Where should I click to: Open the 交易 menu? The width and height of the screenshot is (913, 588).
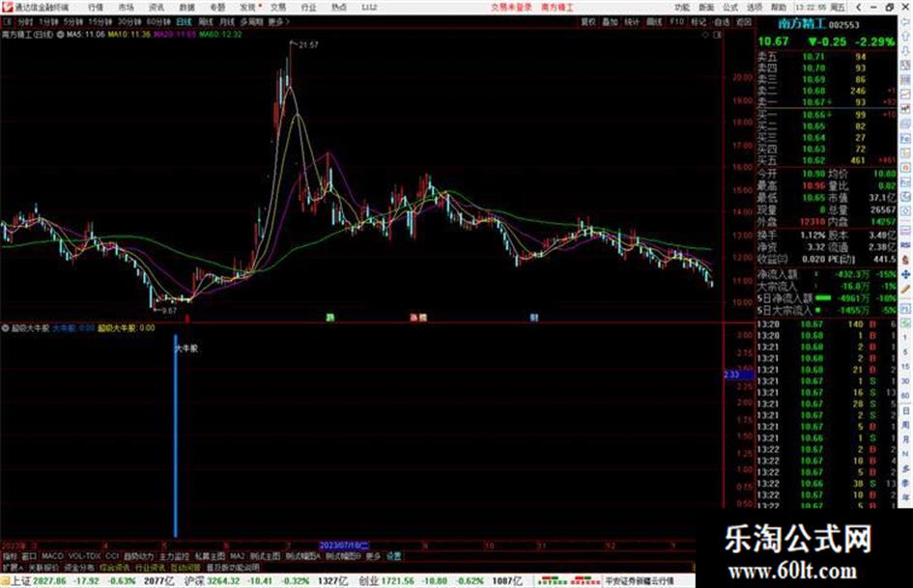pos(278,8)
